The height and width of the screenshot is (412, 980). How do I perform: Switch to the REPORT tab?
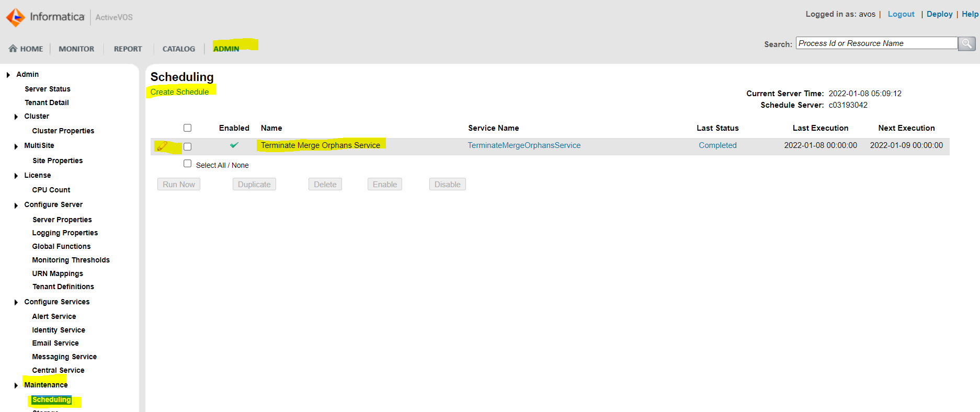128,49
